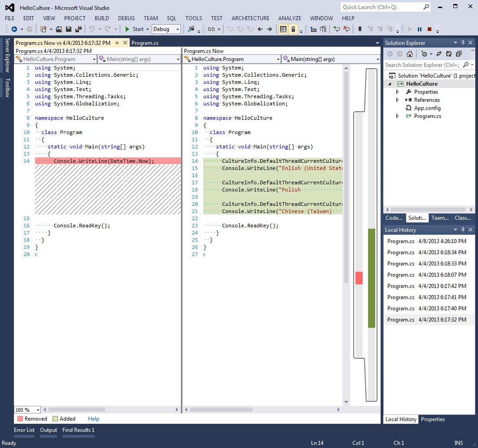The image size is (478, 448).
Task: Open the DEBUG menu
Action: pyautogui.click(x=126, y=18)
